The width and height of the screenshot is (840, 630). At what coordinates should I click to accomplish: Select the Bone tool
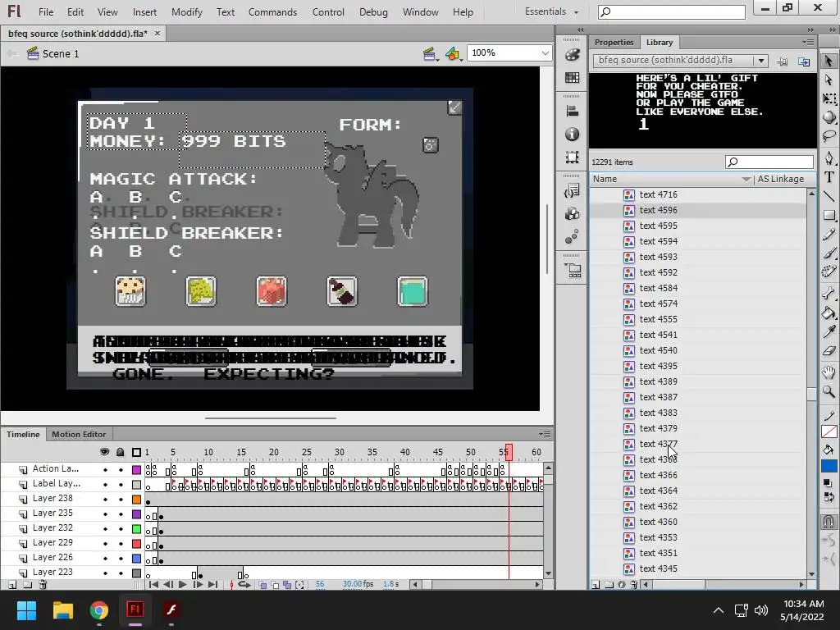coord(829,293)
